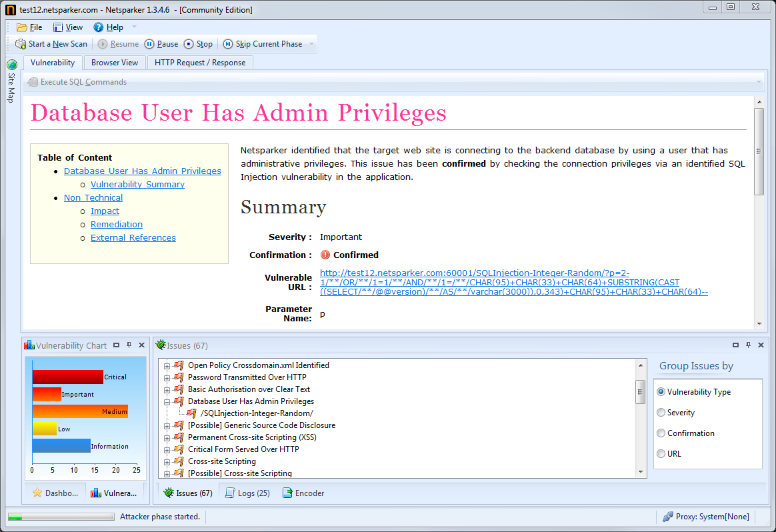Click the Critical bar in the chart
Viewport: 776px width, 532px height.
coord(68,377)
